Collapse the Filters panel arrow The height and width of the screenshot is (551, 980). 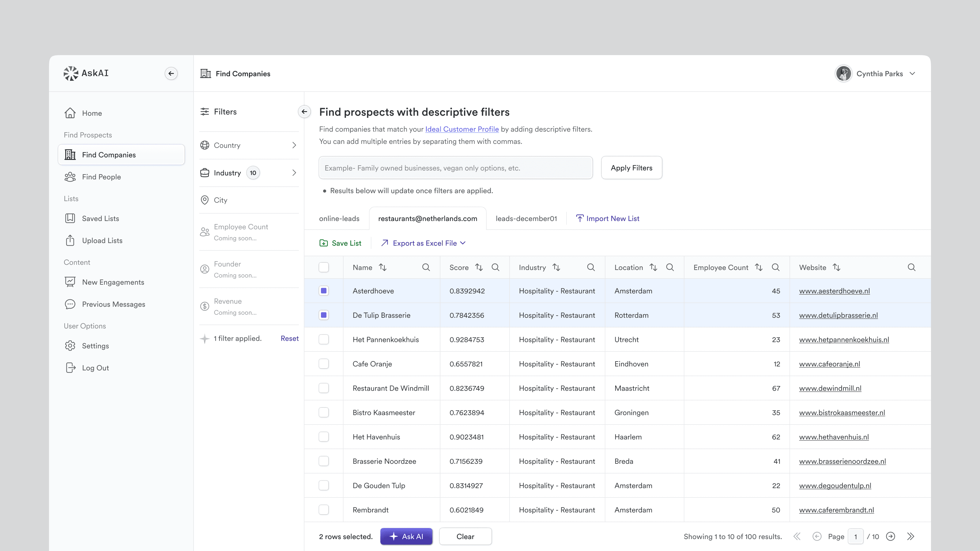click(304, 111)
